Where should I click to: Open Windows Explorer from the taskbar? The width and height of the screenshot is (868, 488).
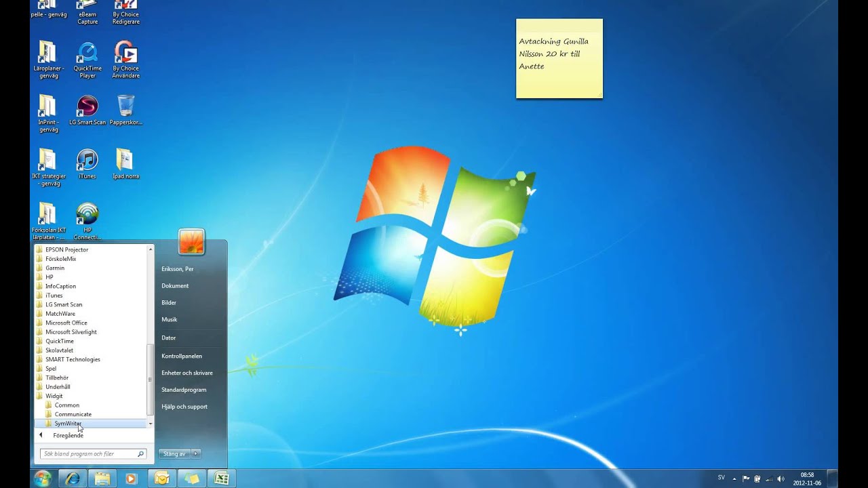[x=102, y=479]
